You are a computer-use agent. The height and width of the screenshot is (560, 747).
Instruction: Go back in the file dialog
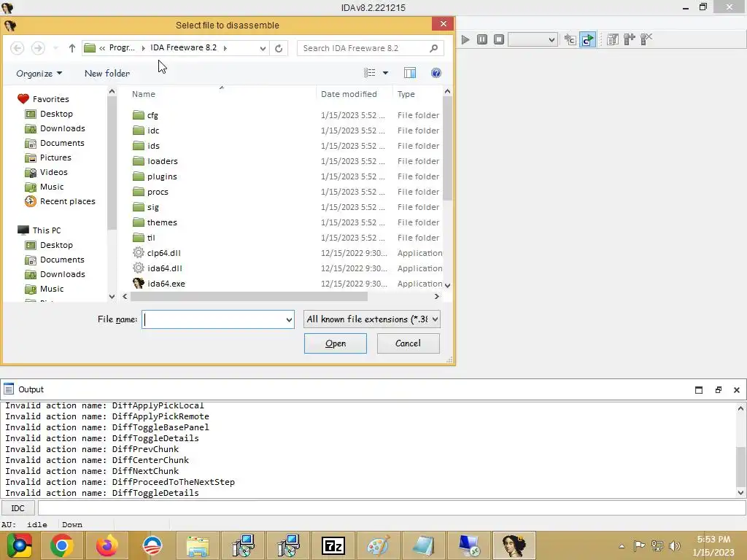18,48
